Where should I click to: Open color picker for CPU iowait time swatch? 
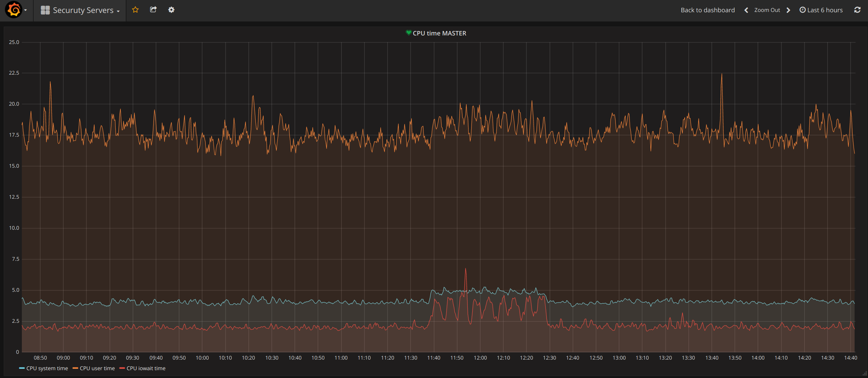click(x=122, y=368)
